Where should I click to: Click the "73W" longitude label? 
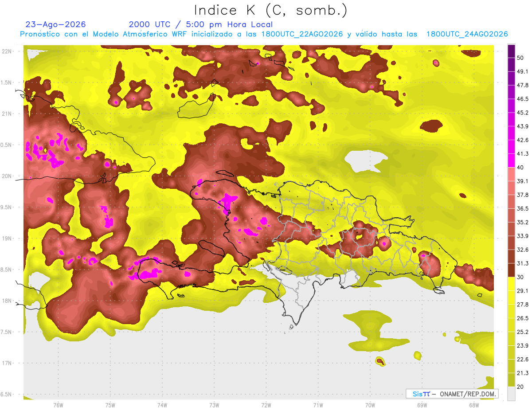pos(214,405)
